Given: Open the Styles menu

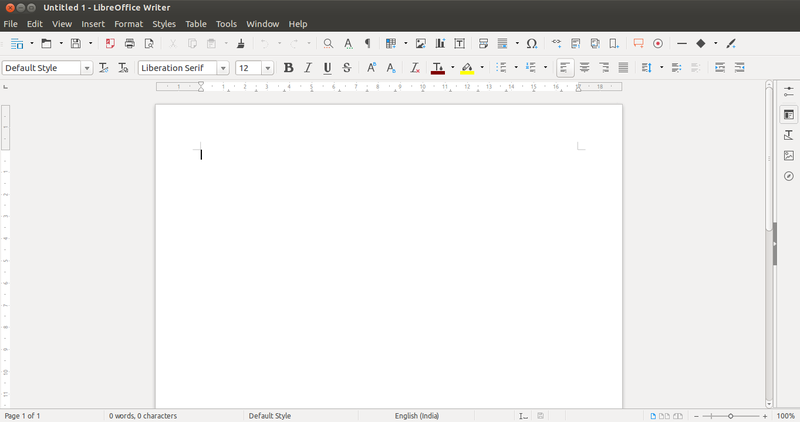Looking at the screenshot, I should (164, 24).
